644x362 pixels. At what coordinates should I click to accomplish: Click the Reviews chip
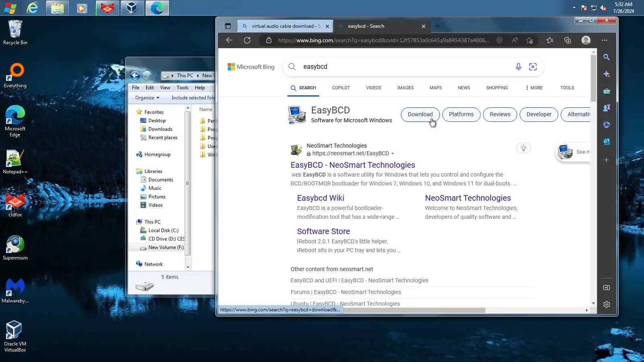coord(500,114)
